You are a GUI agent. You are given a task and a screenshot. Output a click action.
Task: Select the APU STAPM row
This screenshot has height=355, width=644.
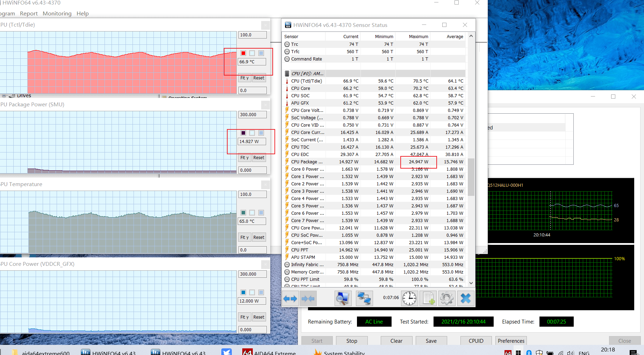click(374, 257)
